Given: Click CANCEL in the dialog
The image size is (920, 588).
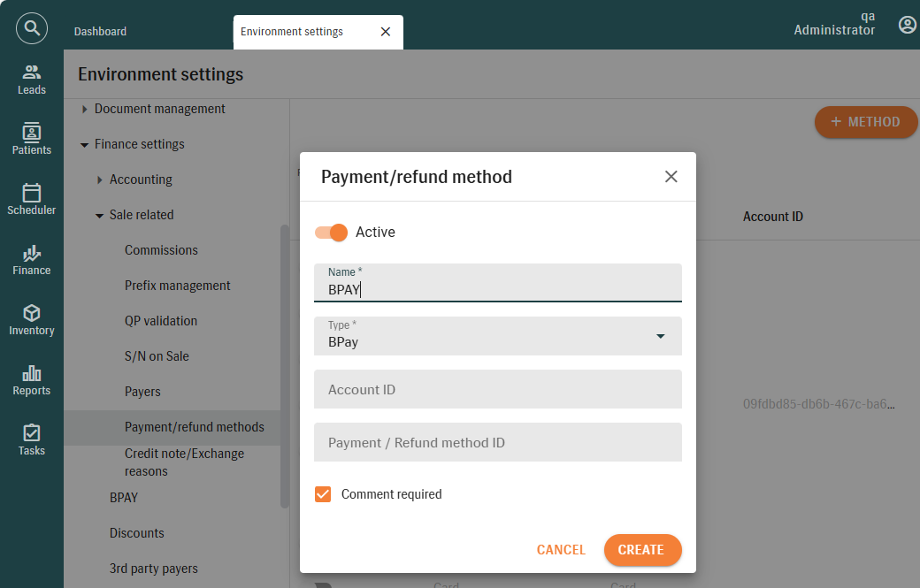Looking at the screenshot, I should click(561, 550).
